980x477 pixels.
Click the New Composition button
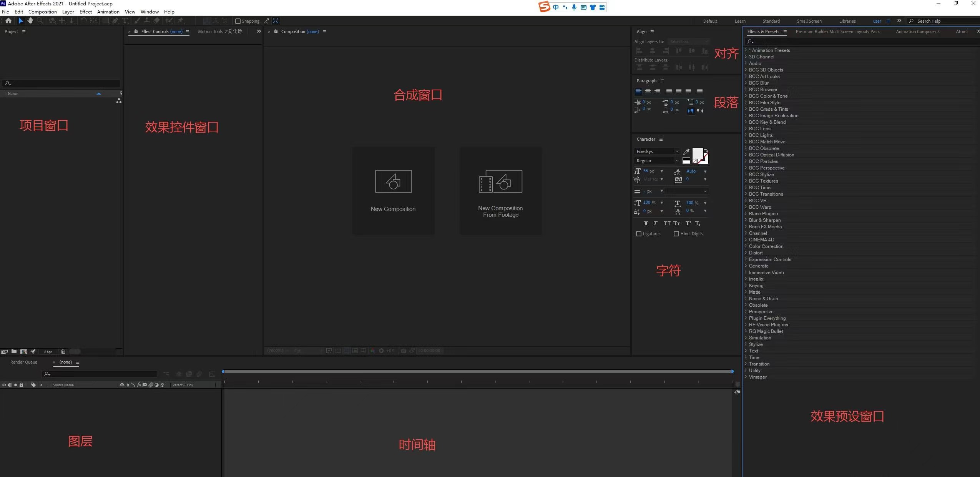click(393, 191)
